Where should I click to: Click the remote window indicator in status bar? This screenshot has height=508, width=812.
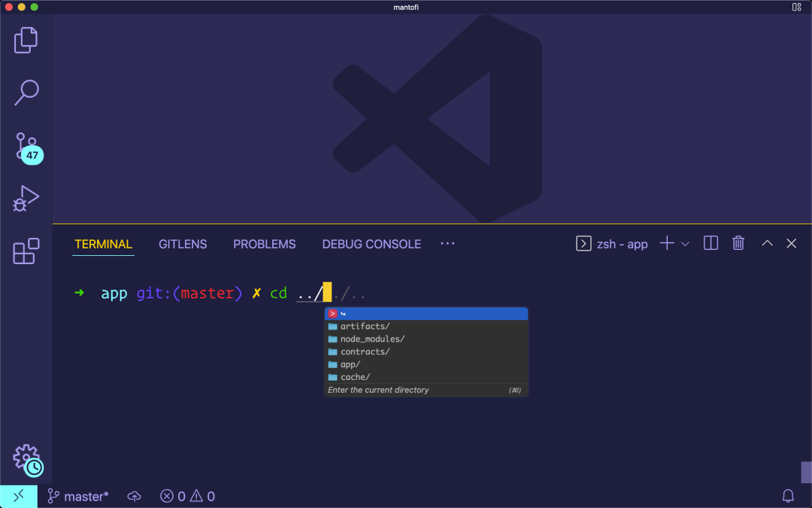point(19,496)
